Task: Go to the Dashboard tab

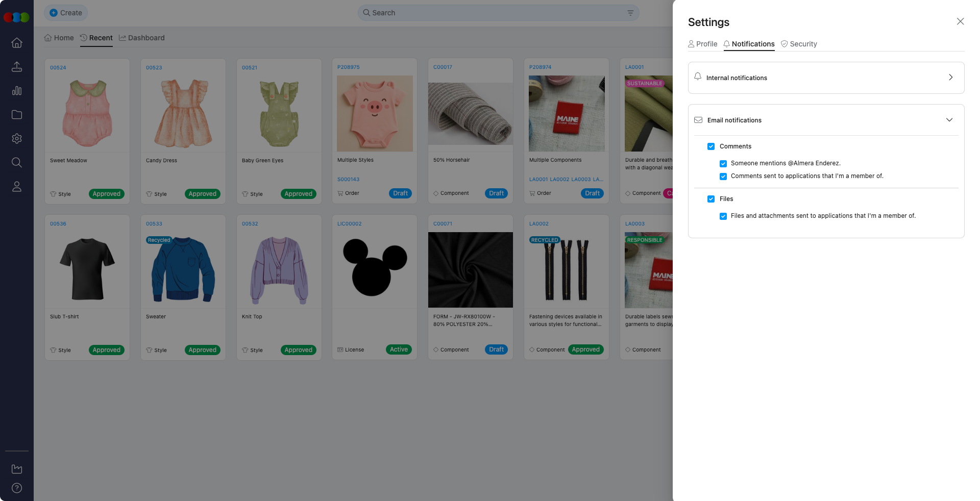Action: click(142, 38)
